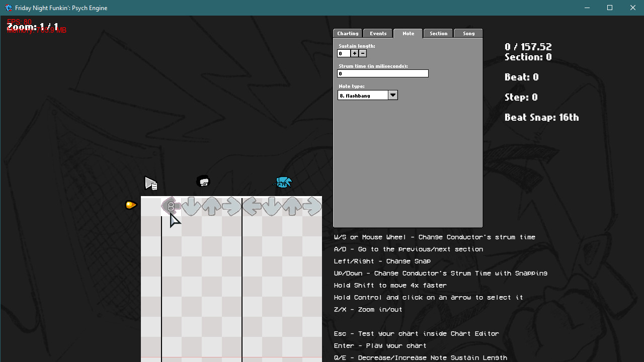Switch to the Section tab

(x=438, y=33)
